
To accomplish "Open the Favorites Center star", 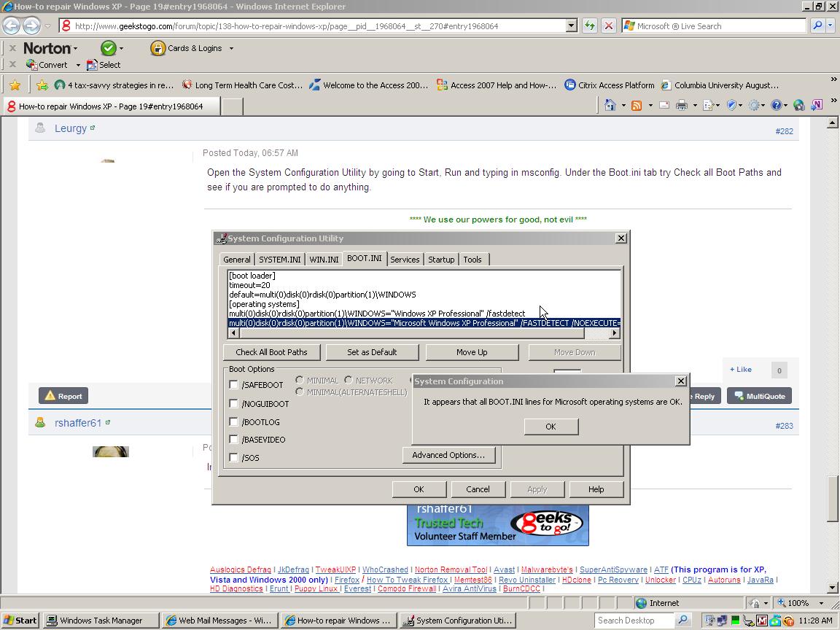I will click(15, 85).
